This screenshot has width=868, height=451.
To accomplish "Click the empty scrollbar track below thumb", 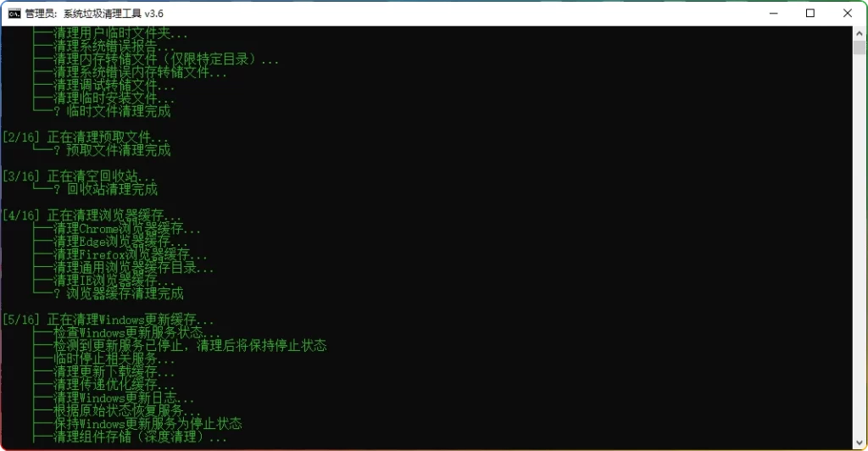I will [860, 243].
